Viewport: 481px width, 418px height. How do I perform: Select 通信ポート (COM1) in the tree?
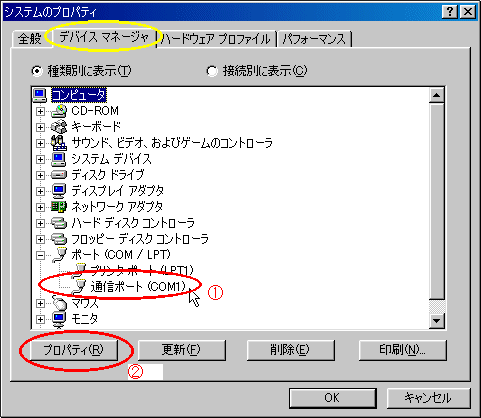pos(138,286)
